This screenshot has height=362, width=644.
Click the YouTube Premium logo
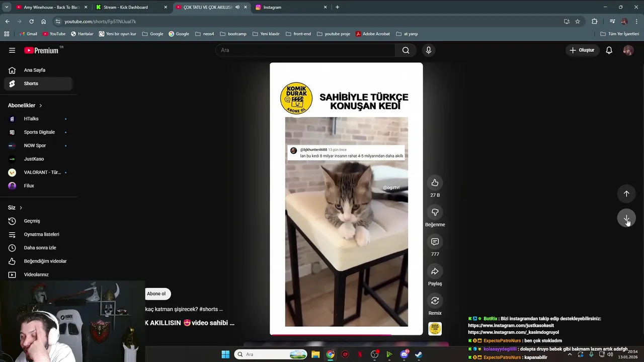point(41,50)
